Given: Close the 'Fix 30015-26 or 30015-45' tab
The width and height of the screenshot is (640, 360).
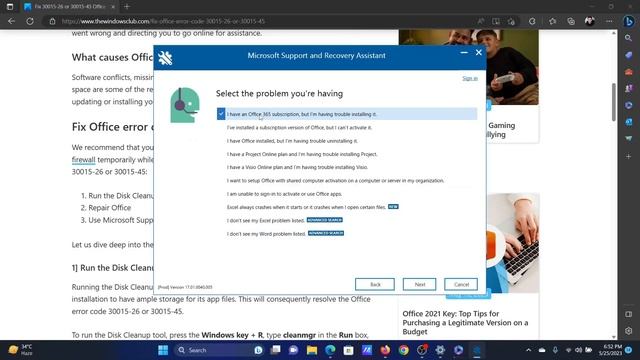Looking at the screenshot, I should [x=113, y=7].
